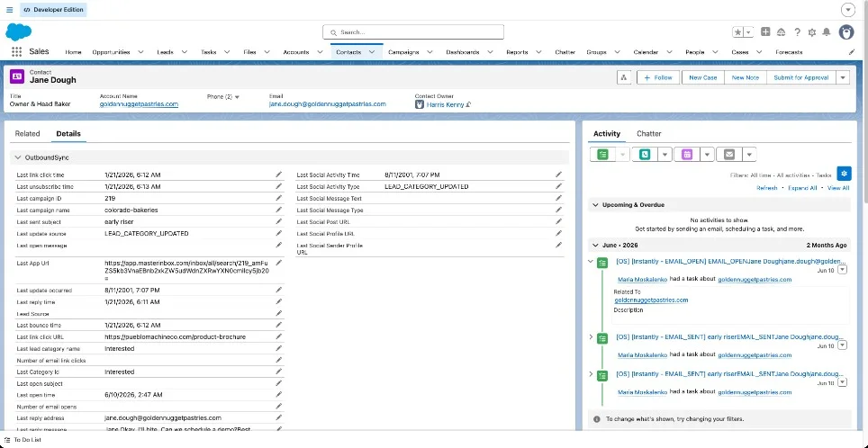
Task: Click the Email envelope icon button
Action: (x=729, y=155)
